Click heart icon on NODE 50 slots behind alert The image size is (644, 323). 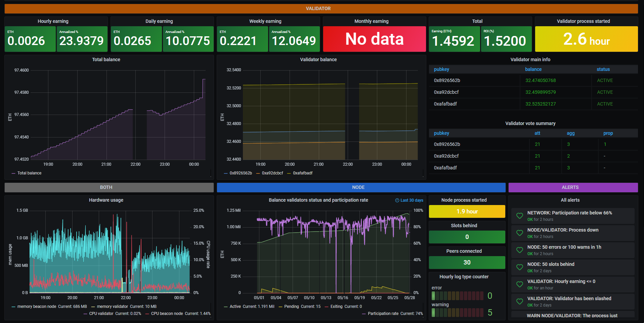pos(520,267)
